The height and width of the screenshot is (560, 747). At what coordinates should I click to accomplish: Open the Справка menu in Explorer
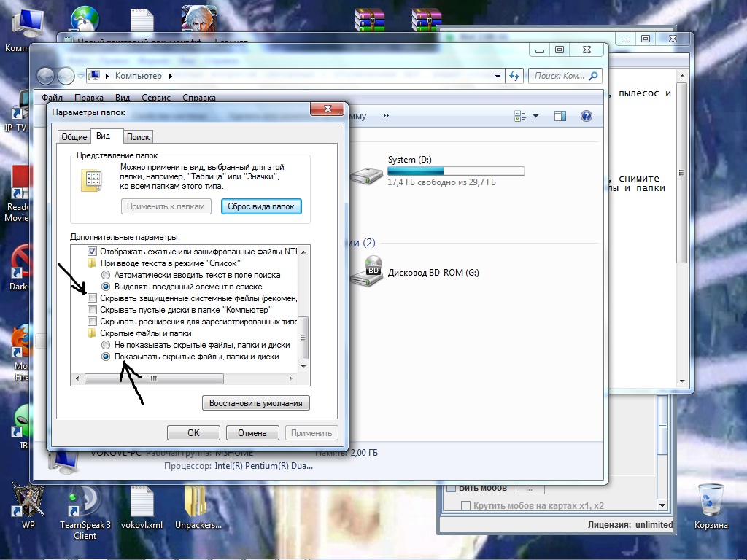[x=199, y=97]
